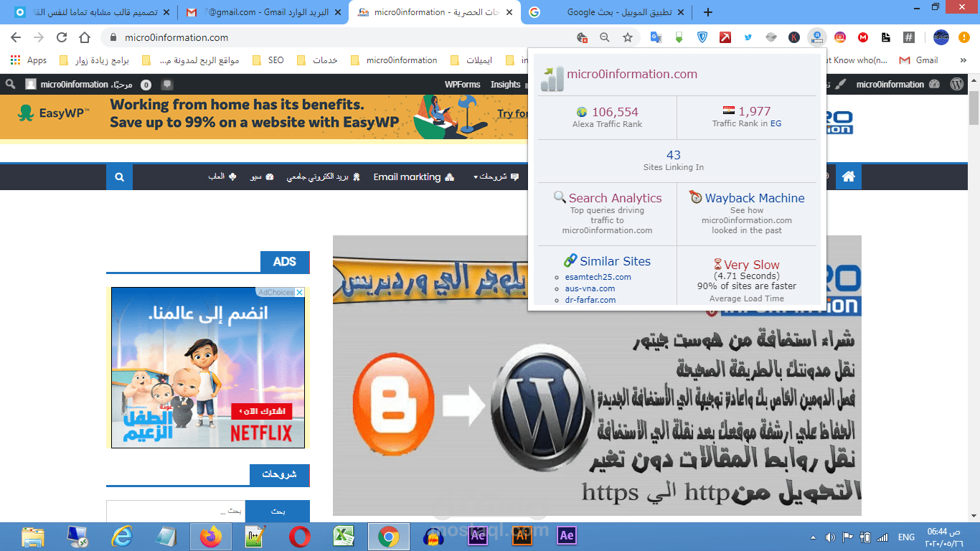Image resolution: width=980 pixels, height=551 pixels.
Task: Open similar site aus-vna.com
Action: click(x=590, y=288)
